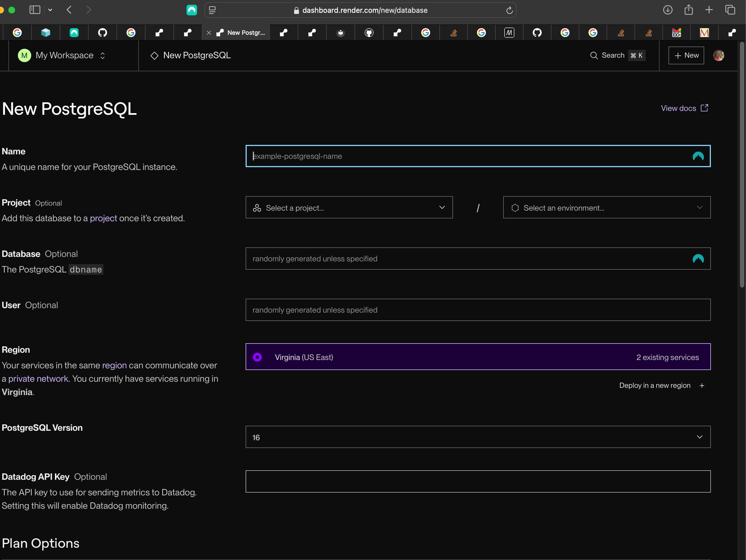Click the external-link icon next to View docs

point(704,108)
